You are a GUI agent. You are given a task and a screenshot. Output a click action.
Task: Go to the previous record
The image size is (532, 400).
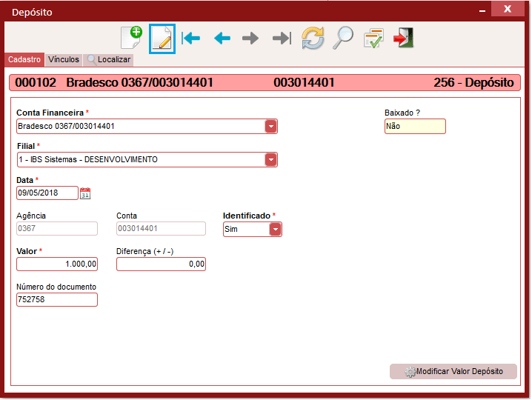(222, 38)
